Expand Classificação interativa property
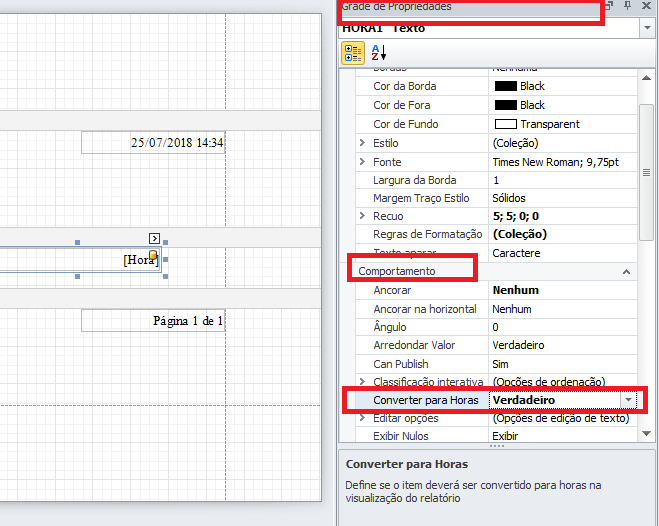This screenshot has width=659, height=526. click(362, 381)
